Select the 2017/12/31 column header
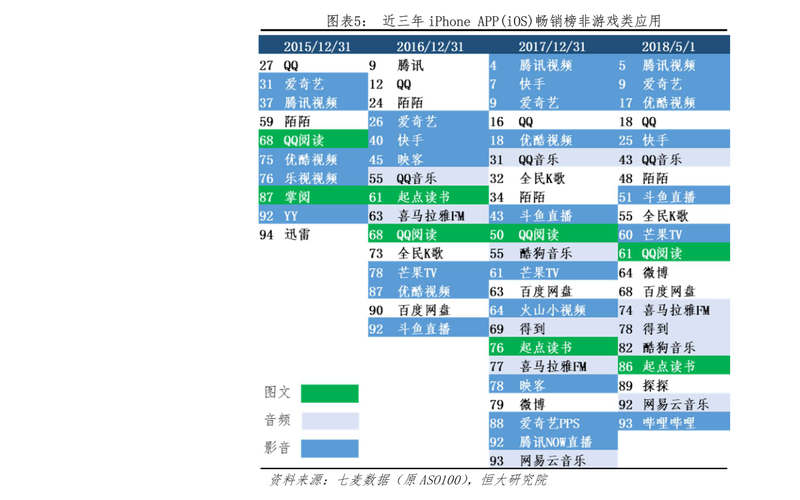The image size is (800, 500). coord(552,46)
